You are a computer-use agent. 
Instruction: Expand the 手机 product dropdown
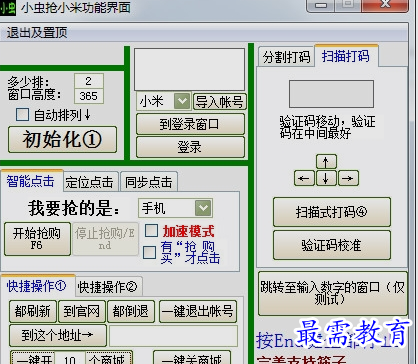click(x=203, y=208)
